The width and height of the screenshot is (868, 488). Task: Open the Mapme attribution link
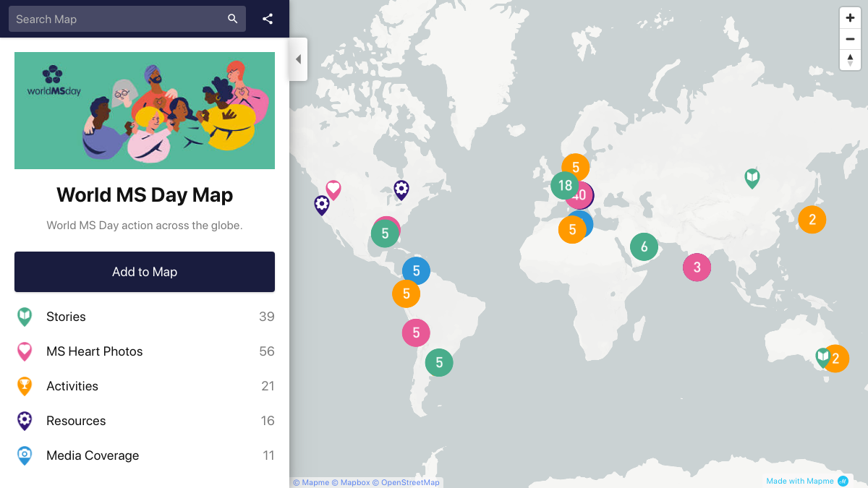point(311,482)
